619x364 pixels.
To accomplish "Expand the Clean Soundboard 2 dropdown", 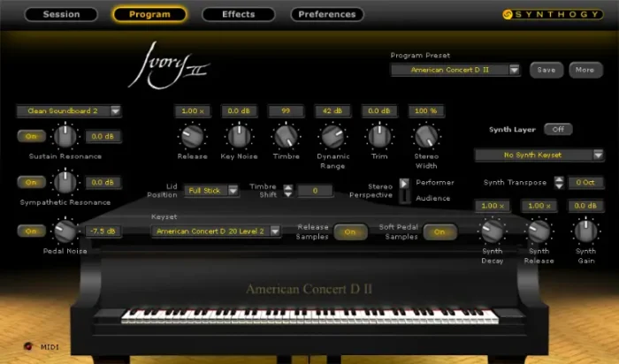I will (68, 111).
